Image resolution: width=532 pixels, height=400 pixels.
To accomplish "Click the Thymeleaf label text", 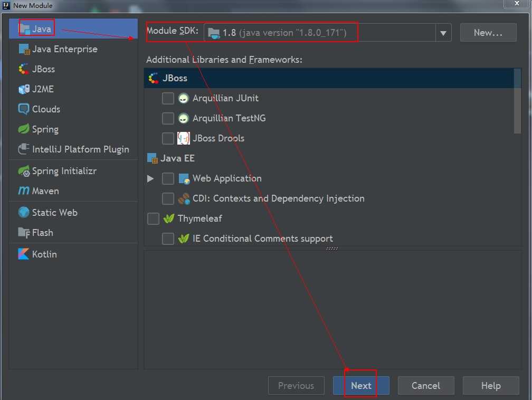I will (200, 218).
